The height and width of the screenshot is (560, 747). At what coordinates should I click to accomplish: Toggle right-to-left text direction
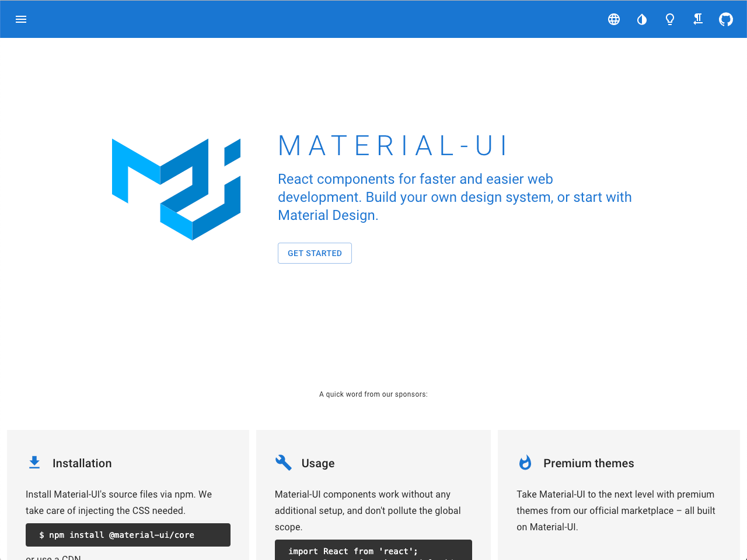(x=697, y=19)
